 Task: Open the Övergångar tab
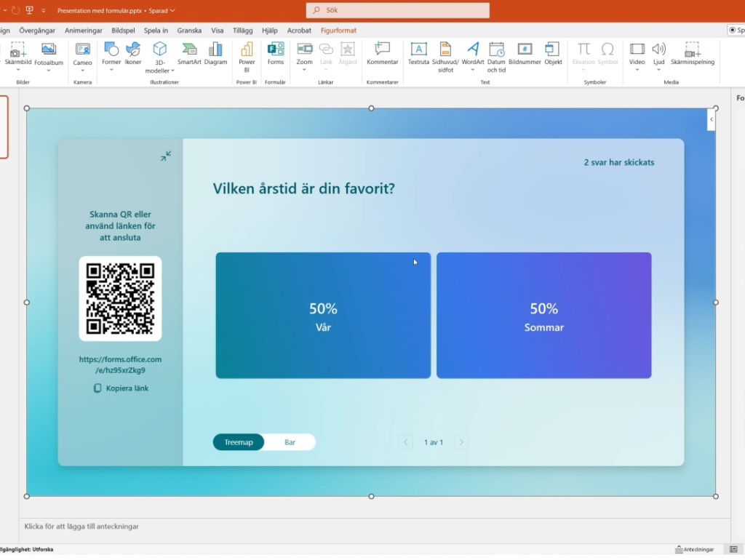click(37, 31)
